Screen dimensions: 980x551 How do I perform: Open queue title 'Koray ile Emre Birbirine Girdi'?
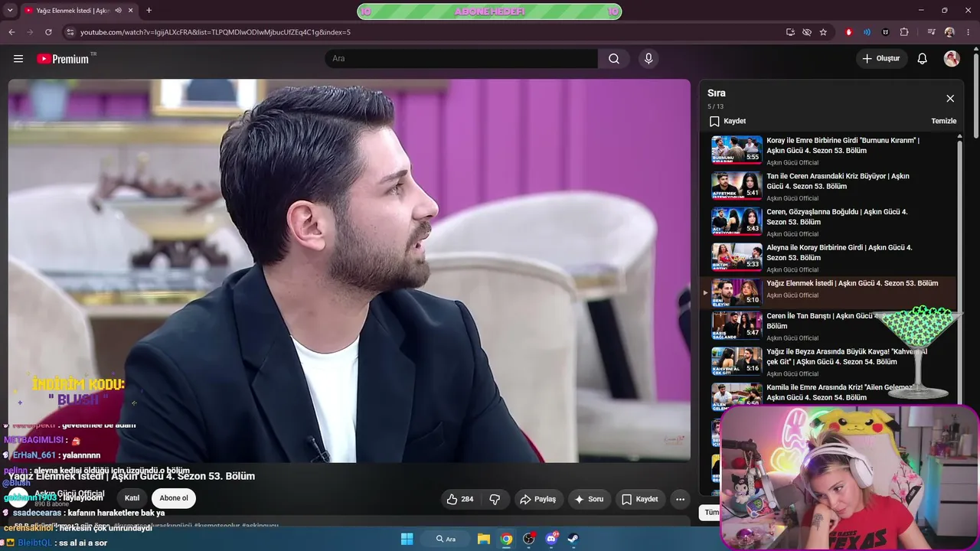click(x=843, y=145)
